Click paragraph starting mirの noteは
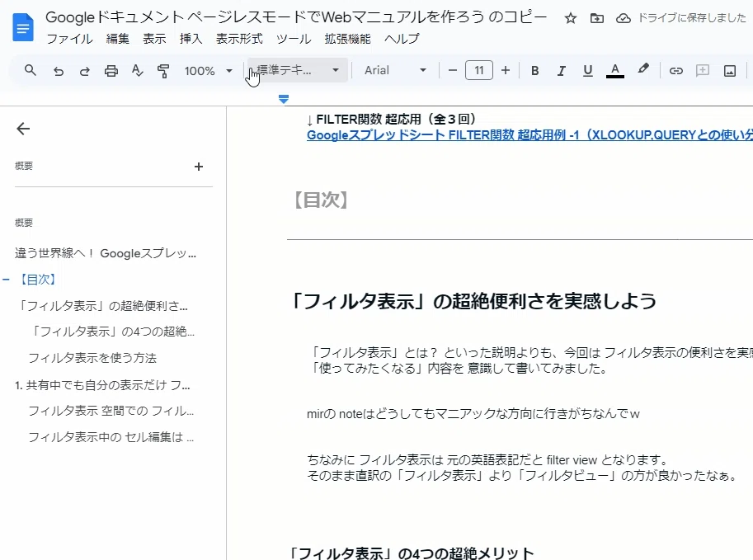Viewport: 753px width, 560px height. tap(473, 413)
